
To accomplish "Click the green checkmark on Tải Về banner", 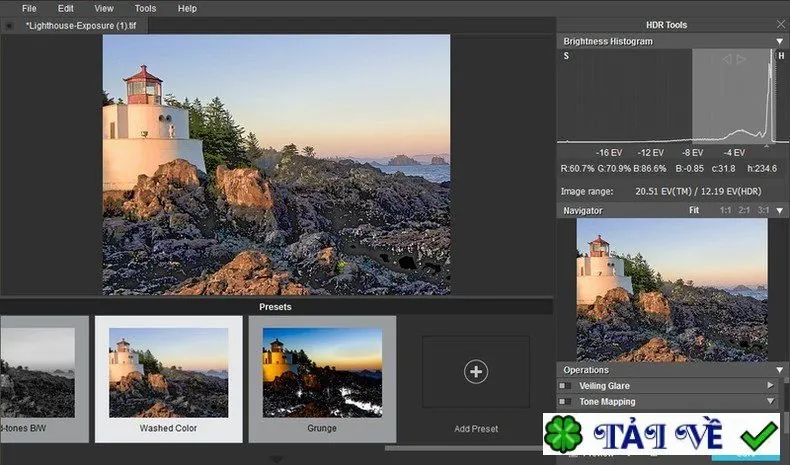I will (759, 435).
